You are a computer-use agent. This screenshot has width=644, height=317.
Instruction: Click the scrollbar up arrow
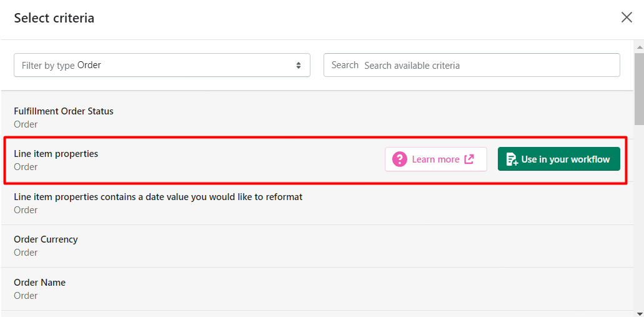pos(639,46)
